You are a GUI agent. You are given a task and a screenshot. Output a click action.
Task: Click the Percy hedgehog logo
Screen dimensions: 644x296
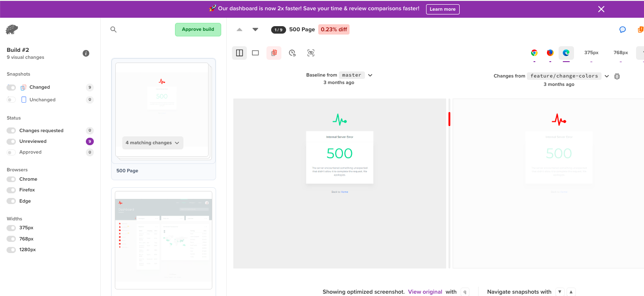click(12, 29)
